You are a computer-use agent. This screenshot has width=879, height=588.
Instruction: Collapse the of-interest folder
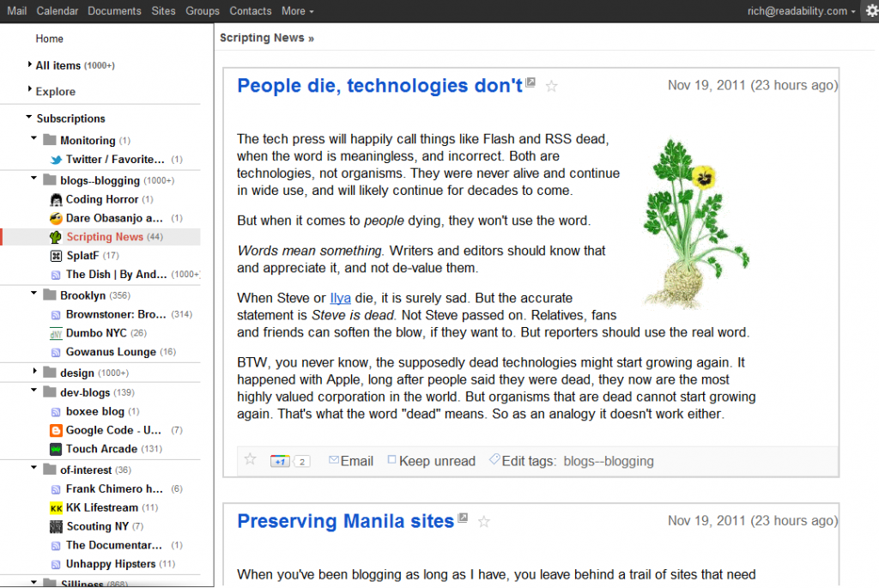(x=33, y=467)
